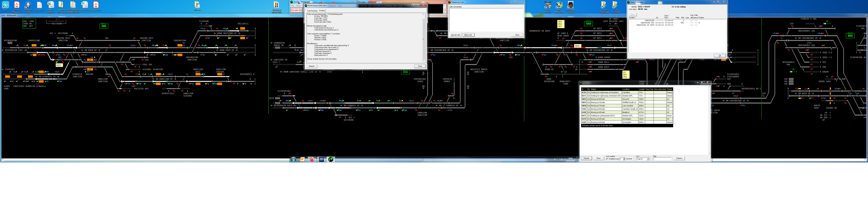
Task: Toggle the auto update Enabled every checkbox
Action: coord(607,159)
